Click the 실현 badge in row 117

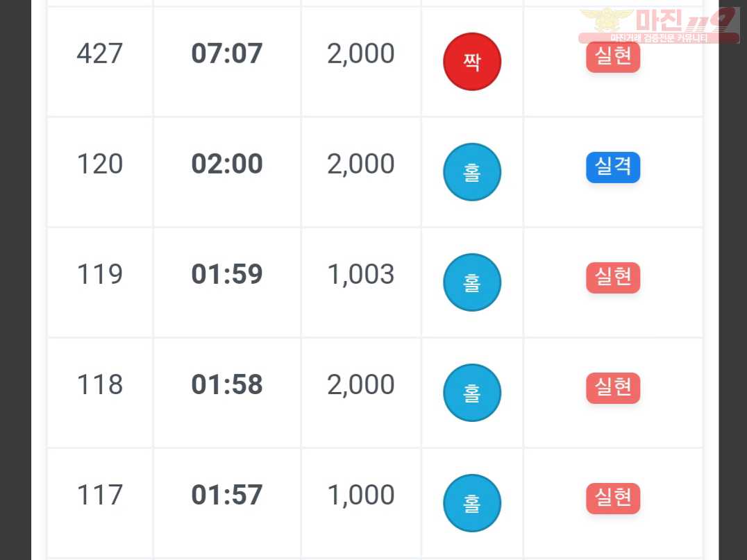pyautogui.click(x=612, y=498)
